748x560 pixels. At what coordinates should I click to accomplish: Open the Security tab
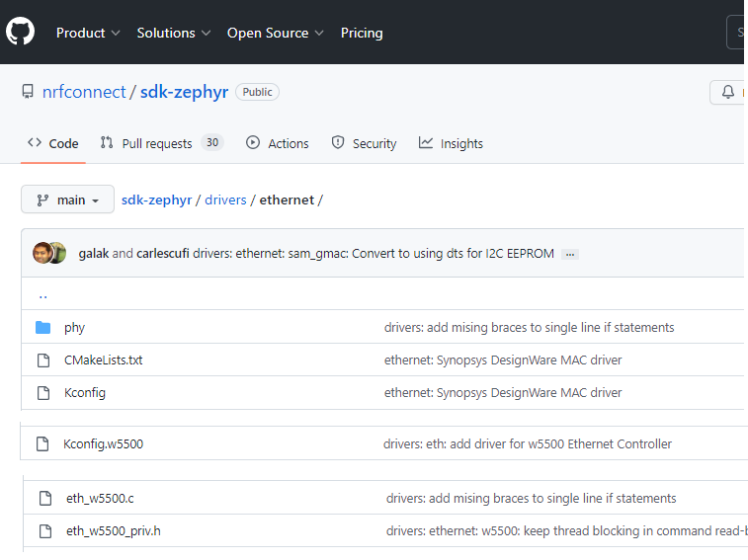pos(364,143)
